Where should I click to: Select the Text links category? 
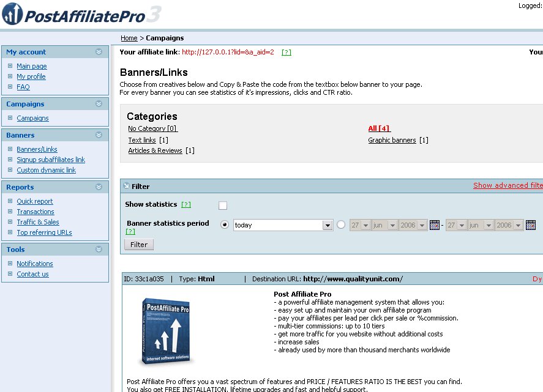click(x=142, y=140)
